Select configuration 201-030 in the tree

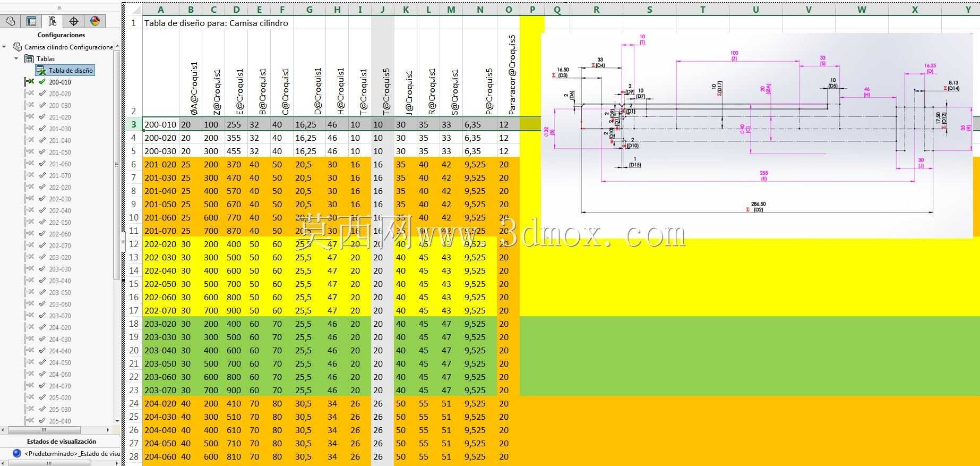point(60,129)
